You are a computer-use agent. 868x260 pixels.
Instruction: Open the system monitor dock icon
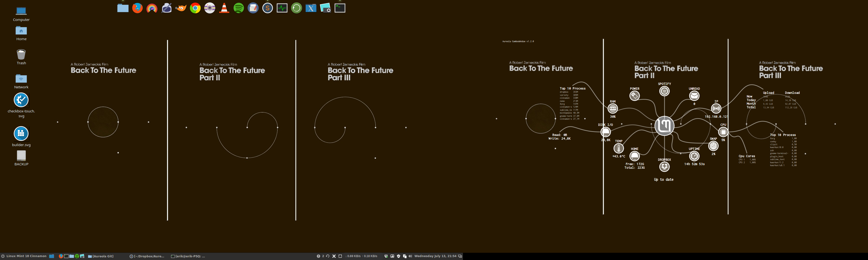(282, 8)
